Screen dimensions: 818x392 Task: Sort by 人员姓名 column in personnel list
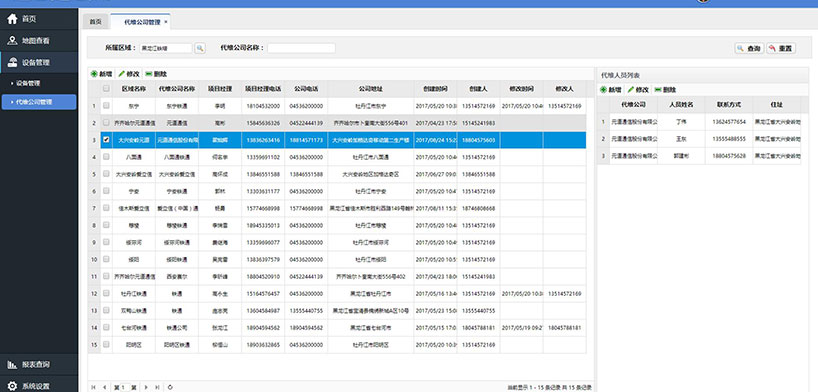[x=681, y=105]
